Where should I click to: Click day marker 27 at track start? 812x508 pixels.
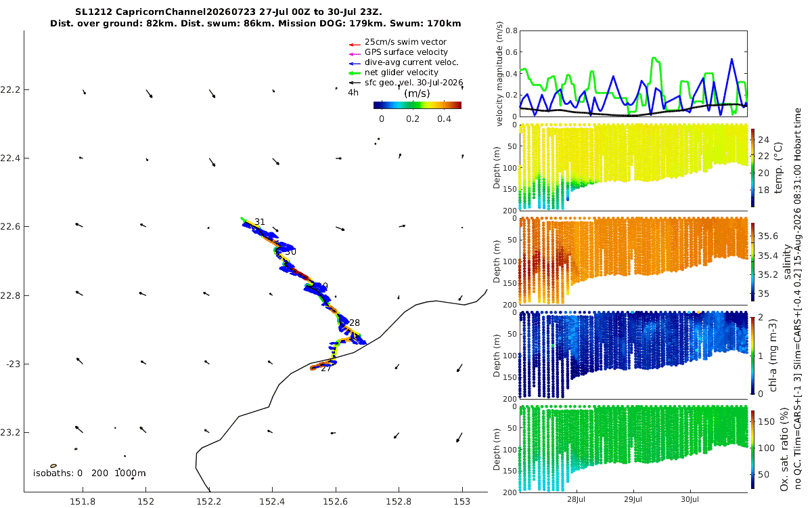point(326,368)
